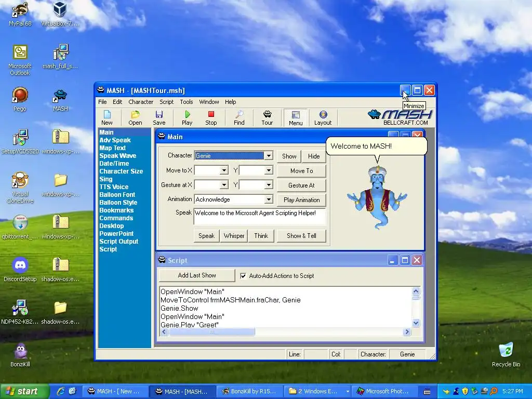Click the Think button

pyautogui.click(x=261, y=236)
